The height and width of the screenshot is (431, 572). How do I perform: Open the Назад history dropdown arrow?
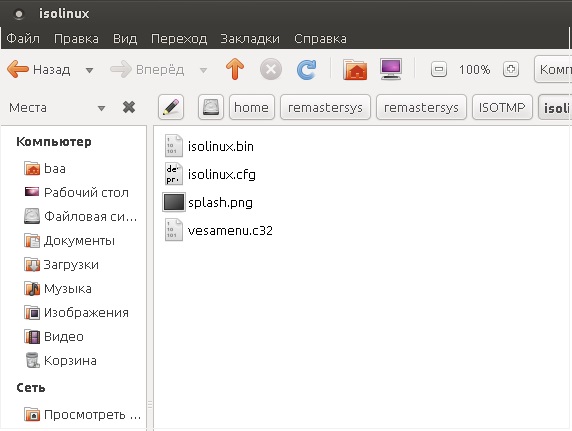coord(89,70)
